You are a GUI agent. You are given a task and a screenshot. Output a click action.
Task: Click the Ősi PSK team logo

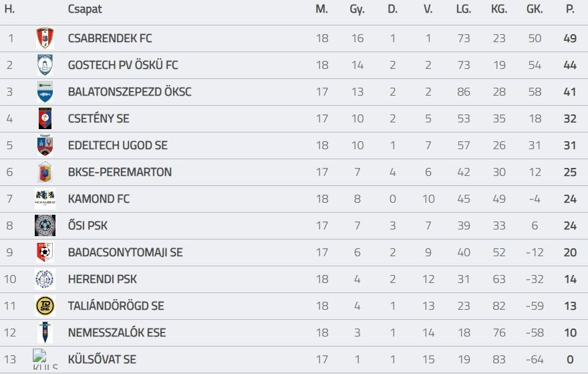[x=45, y=225]
